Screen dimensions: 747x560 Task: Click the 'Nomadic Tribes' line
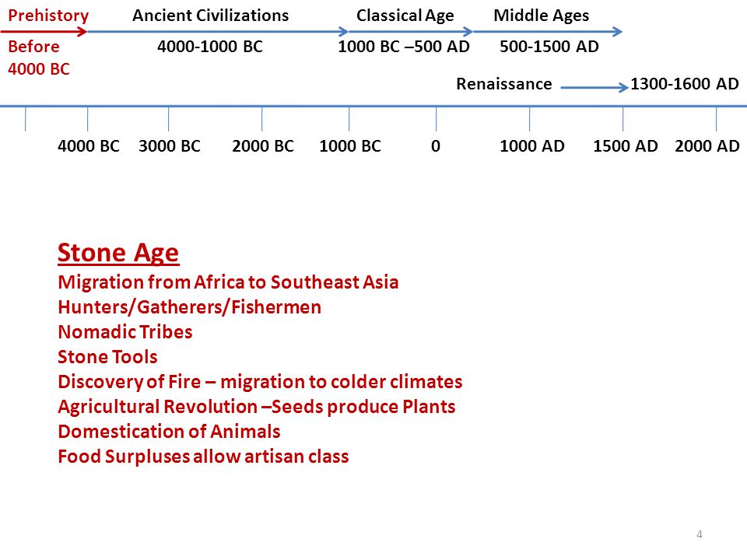124,332
